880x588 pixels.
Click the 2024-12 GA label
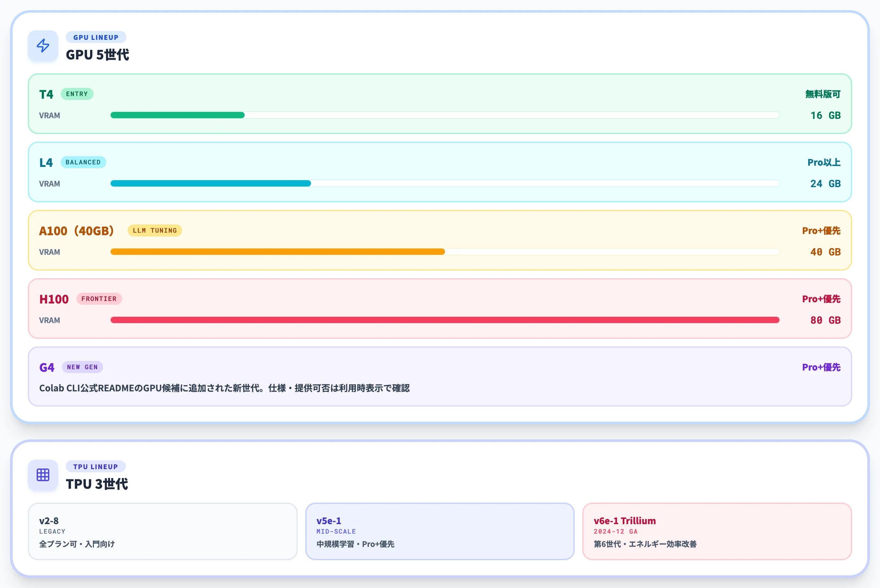coord(616,531)
